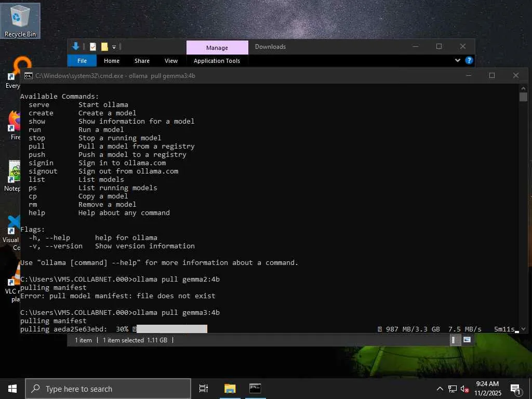Close the Downloads Explorer window

point(463,46)
